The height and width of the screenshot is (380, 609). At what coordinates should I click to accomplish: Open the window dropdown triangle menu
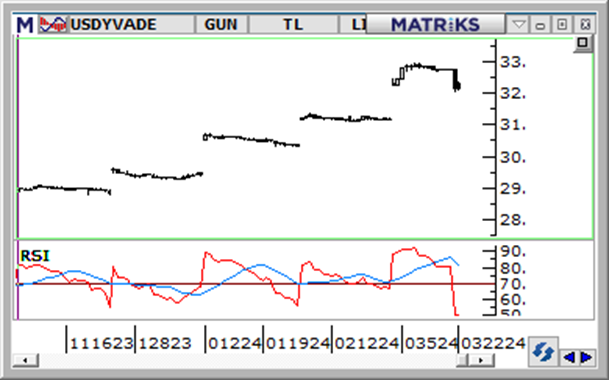tap(519, 25)
